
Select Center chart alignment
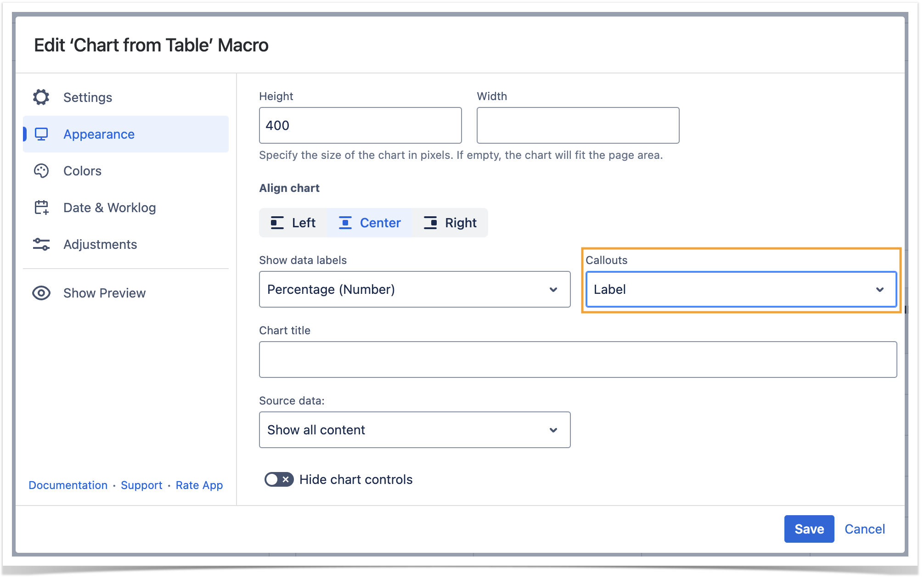coord(370,223)
